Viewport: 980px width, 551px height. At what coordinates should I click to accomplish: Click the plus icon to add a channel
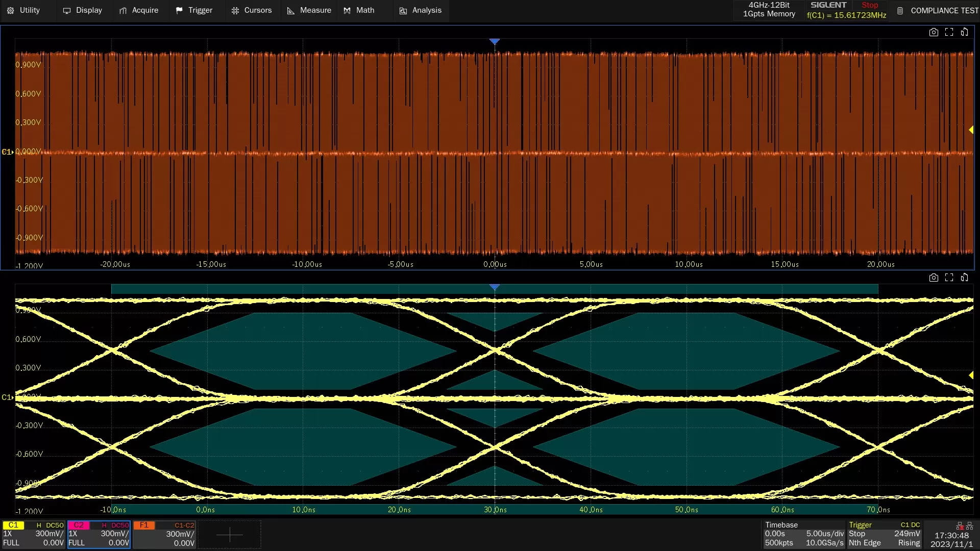[x=230, y=534]
